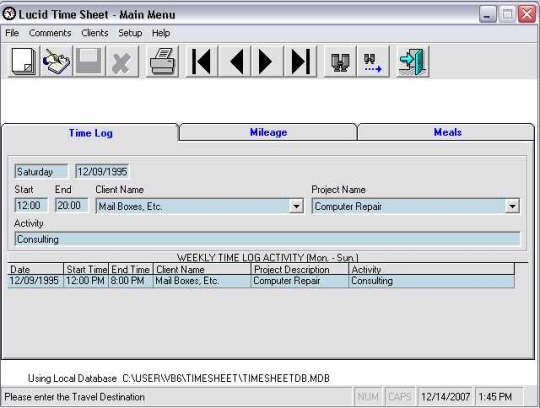Click the exit door icon
This screenshot has width=540, height=408.
(x=413, y=61)
